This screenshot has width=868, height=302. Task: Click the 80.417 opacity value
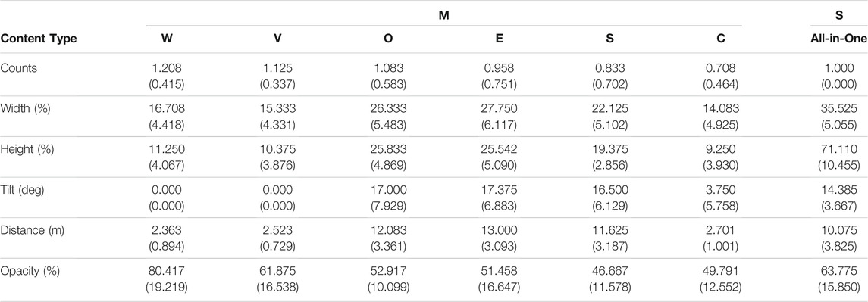(x=165, y=272)
